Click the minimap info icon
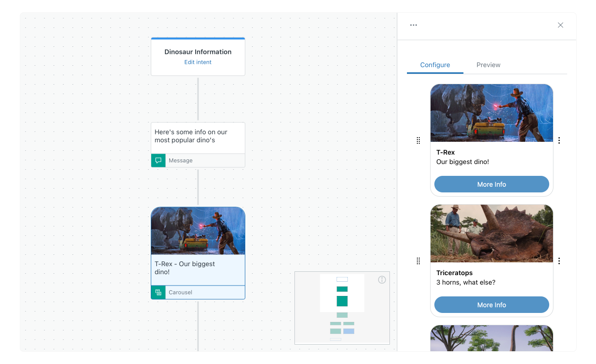This screenshot has width=596, height=364. coord(382,280)
